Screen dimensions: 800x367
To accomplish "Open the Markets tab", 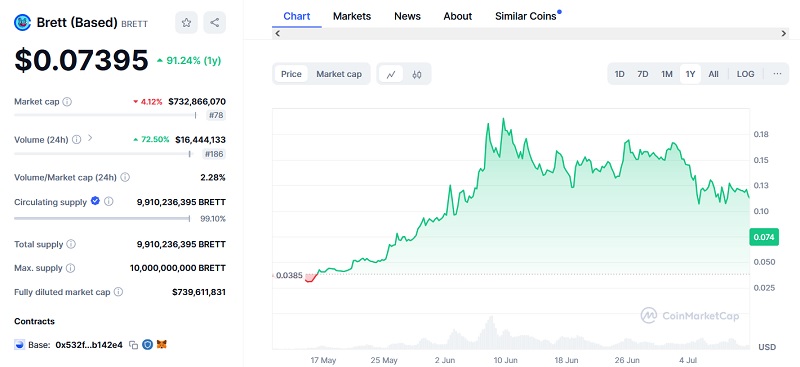I will [352, 16].
